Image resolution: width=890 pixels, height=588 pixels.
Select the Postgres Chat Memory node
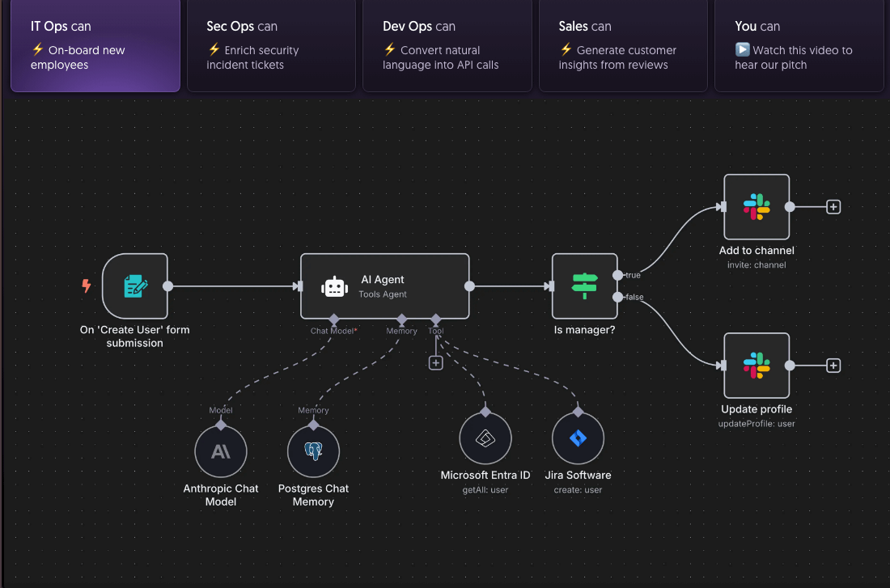314,451
